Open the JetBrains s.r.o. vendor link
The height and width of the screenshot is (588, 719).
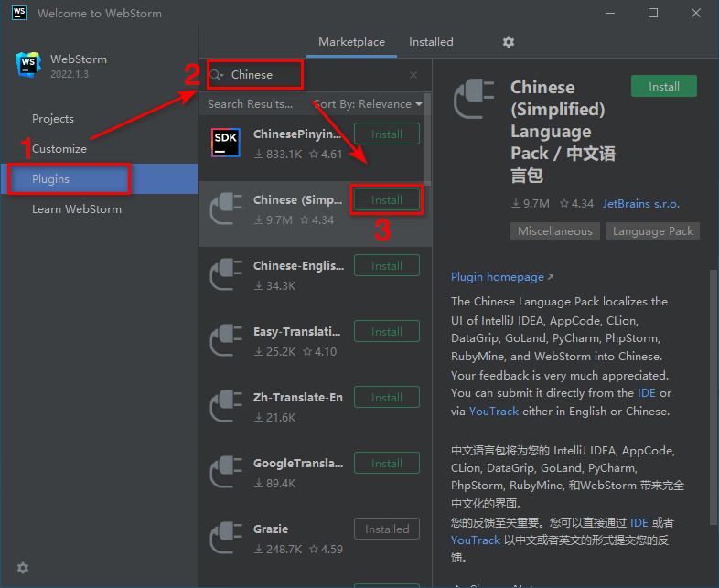640,204
